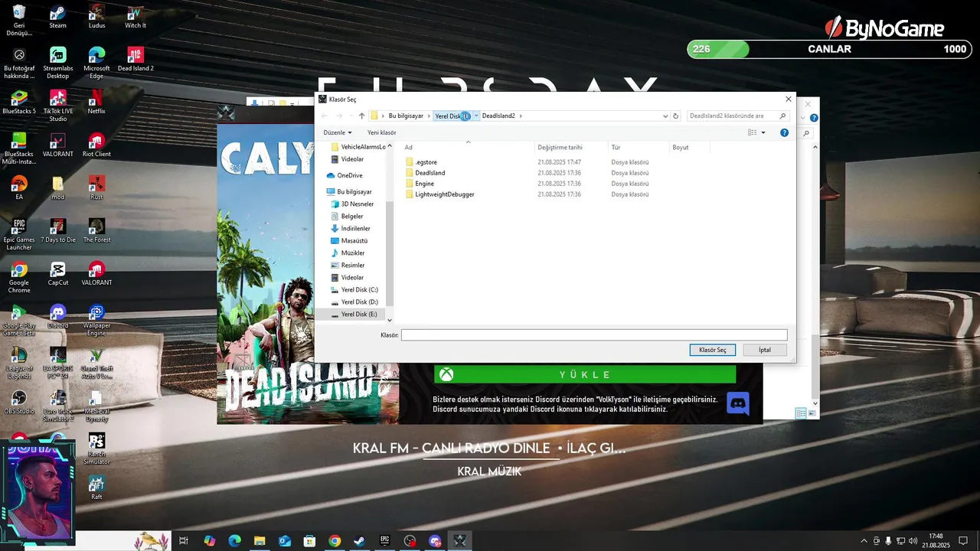
Task: Select the Engine folder
Action: tap(424, 184)
